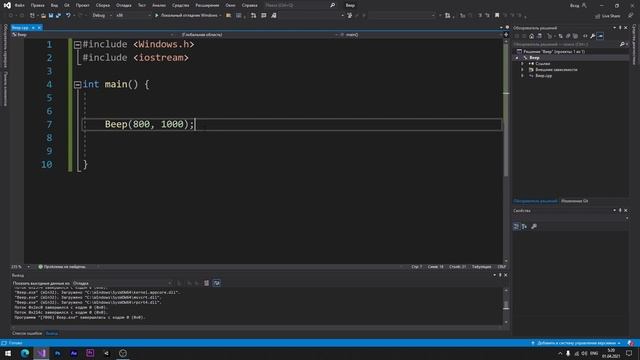Click the search magnifier icon in title bar
The height and width of the screenshot is (360, 640).
point(333,5)
